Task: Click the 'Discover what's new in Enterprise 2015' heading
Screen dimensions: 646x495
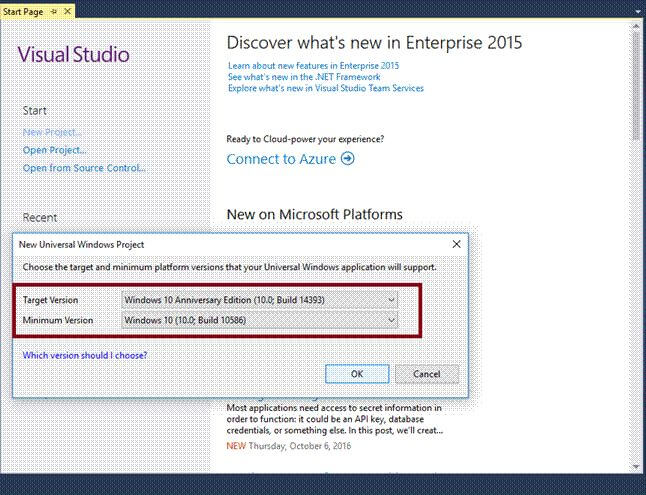Action: (x=374, y=43)
